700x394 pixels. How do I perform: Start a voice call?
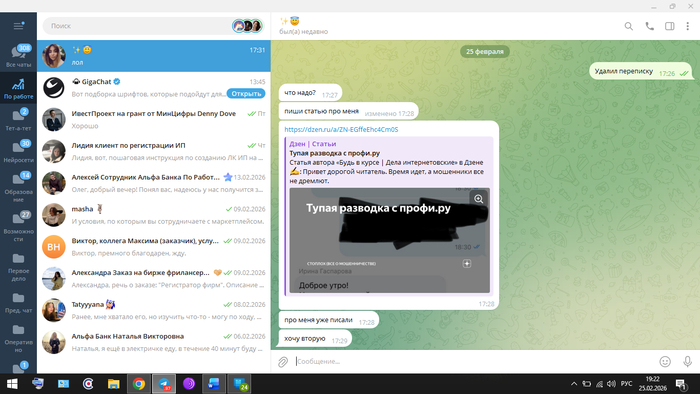[x=650, y=26]
